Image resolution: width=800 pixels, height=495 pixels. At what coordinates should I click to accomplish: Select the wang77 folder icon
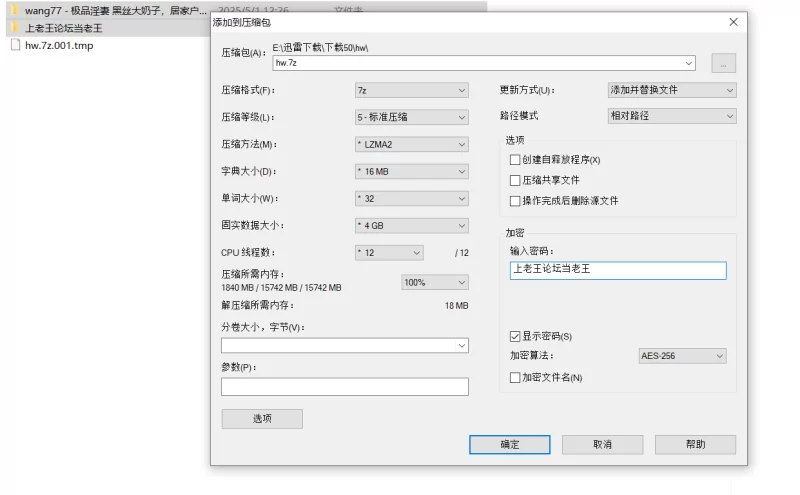click(x=15, y=11)
